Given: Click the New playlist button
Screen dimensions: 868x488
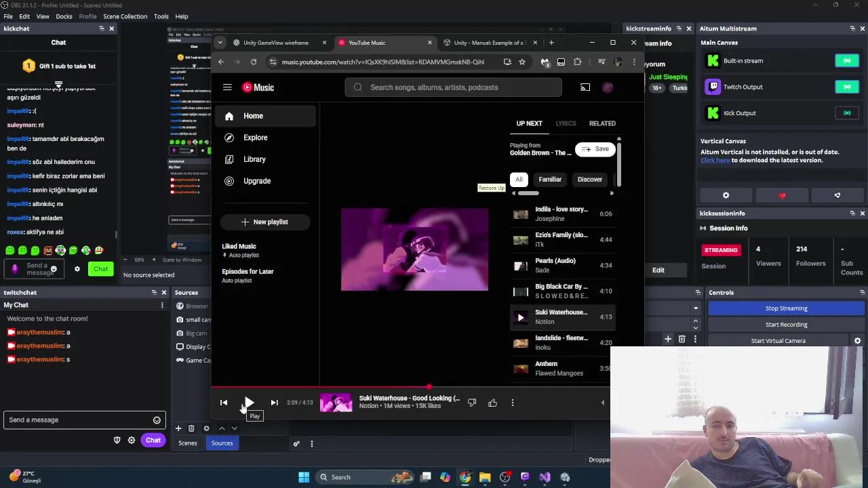Looking at the screenshot, I should 264,222.
